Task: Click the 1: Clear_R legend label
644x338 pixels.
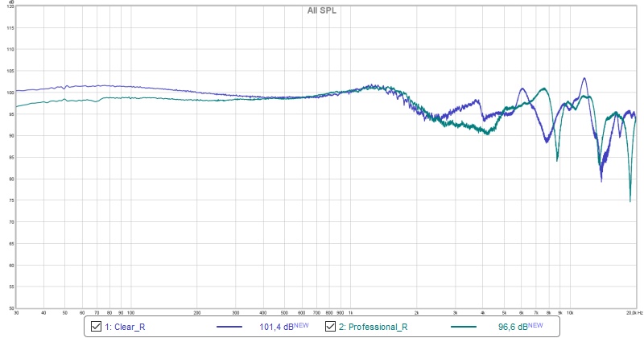Action: tap(125, 327)
